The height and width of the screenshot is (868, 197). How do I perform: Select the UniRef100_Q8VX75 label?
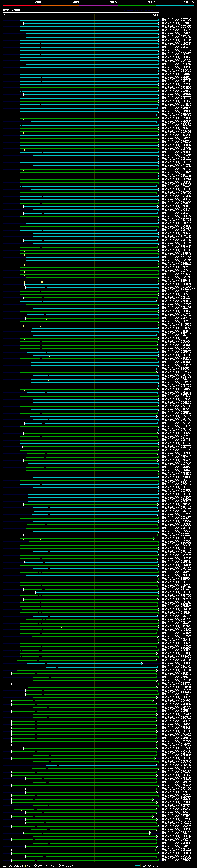point(177,416)
